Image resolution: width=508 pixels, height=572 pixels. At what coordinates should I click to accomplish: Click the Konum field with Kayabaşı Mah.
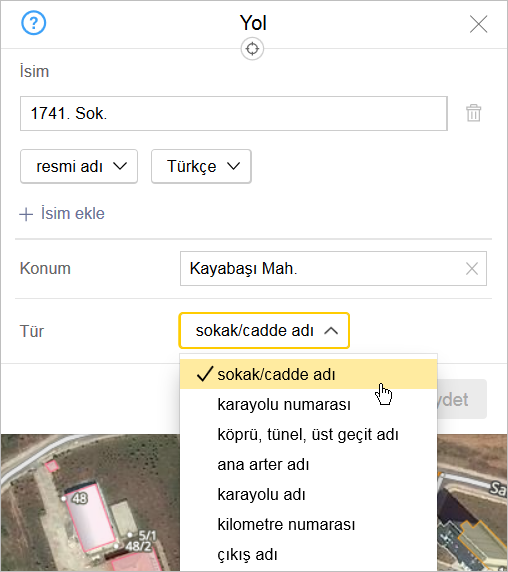[x=333, y=268]
